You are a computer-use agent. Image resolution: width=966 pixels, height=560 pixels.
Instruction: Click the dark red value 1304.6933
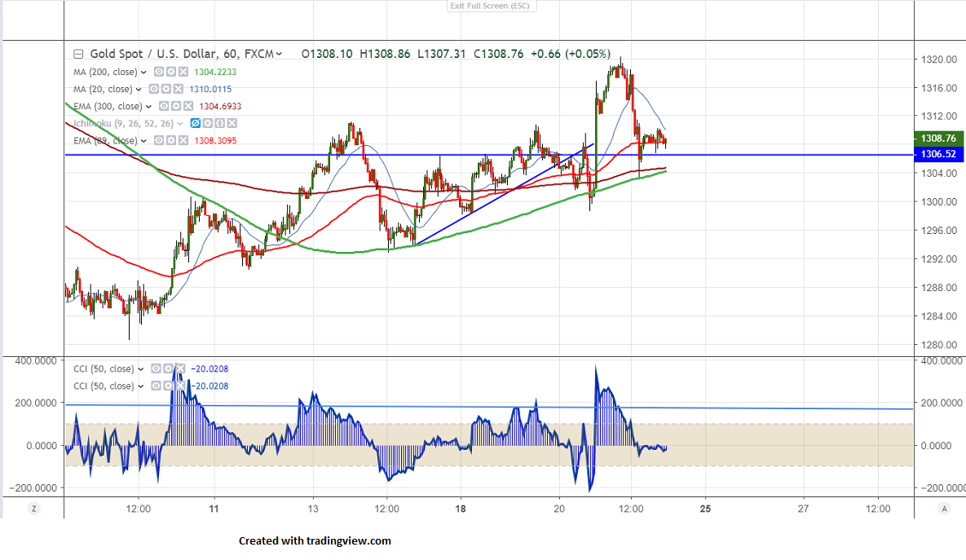[x=220, y=106]
